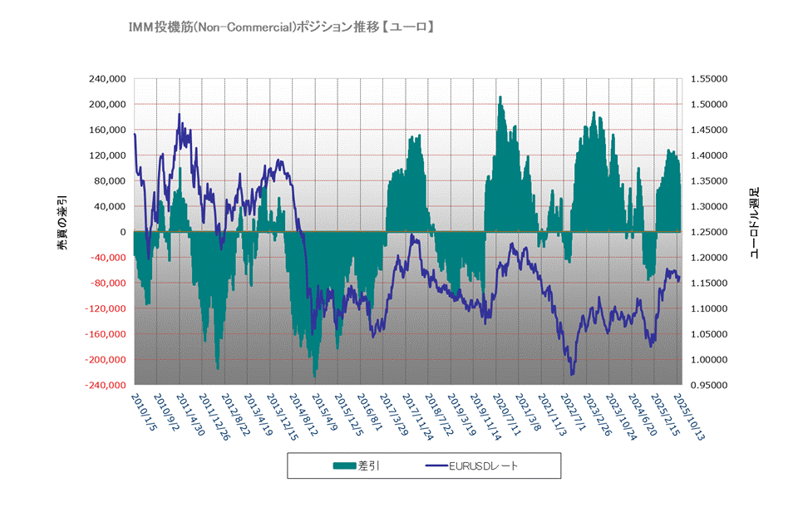
Task: Click the -120,000 left axis label
Action: coord(105,308)
